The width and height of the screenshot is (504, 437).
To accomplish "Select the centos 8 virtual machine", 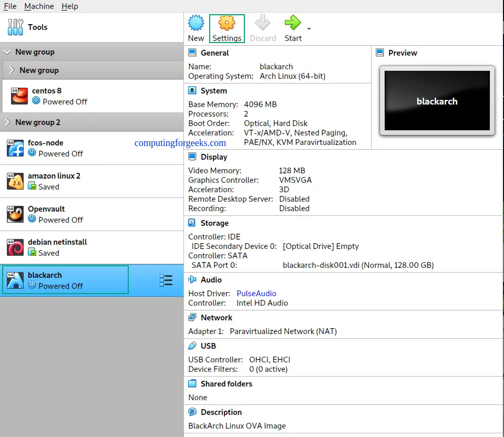I will coord(93,96).
